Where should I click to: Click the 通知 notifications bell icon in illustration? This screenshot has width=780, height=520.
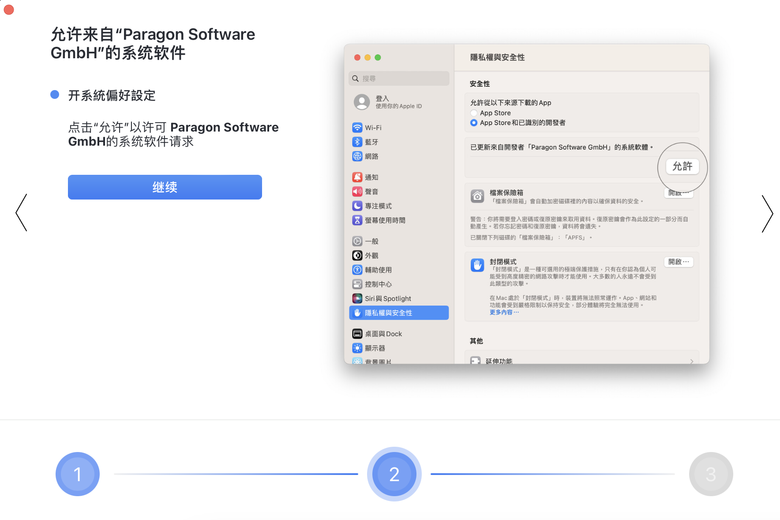pos(357,177)
